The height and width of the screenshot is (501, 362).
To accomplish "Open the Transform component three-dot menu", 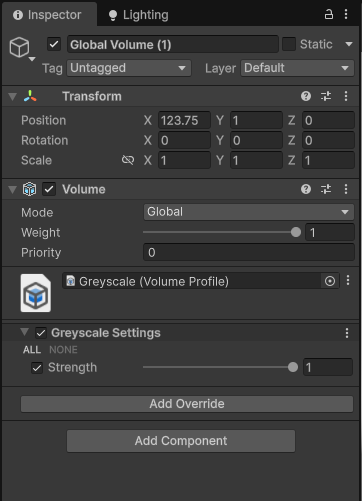I will [x=346, y=96].
